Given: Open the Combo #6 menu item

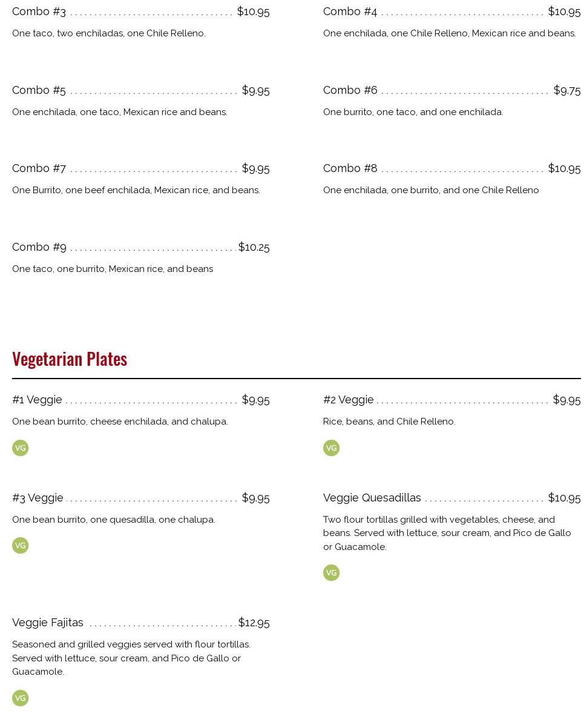Looking at the screenshot, I should click(350, 90).
